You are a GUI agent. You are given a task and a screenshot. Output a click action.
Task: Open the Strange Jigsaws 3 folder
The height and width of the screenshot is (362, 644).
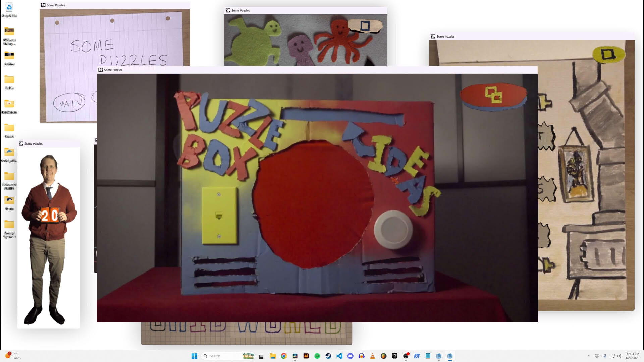coord(9,229)
